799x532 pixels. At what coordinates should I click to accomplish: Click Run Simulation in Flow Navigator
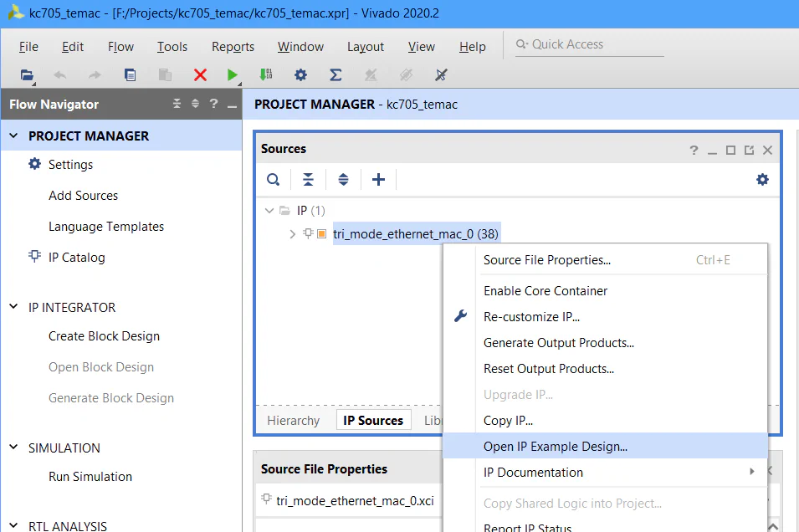pos(90,477)
